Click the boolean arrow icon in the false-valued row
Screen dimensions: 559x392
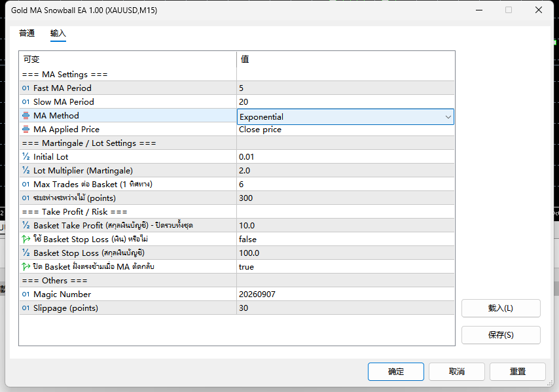pos(26,239)
